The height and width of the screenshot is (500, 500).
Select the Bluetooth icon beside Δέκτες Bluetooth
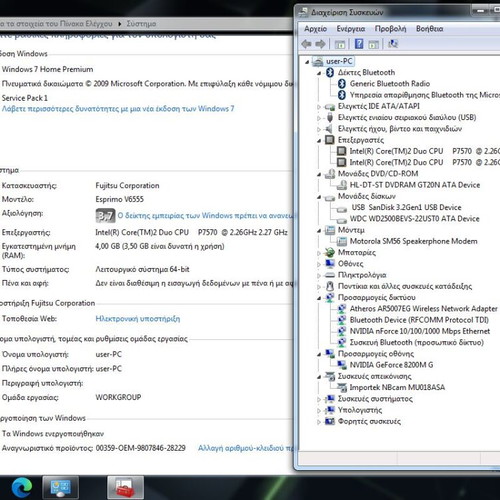coord(330,72)
